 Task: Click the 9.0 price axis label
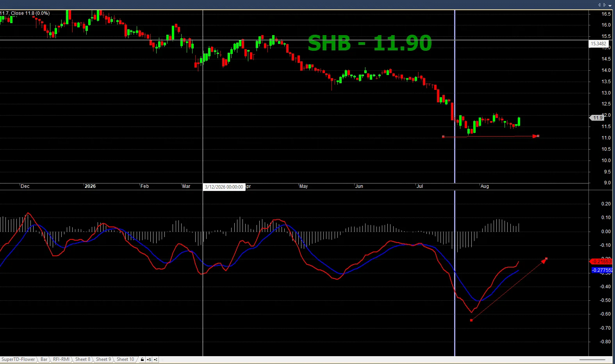[x=607, y=183]
